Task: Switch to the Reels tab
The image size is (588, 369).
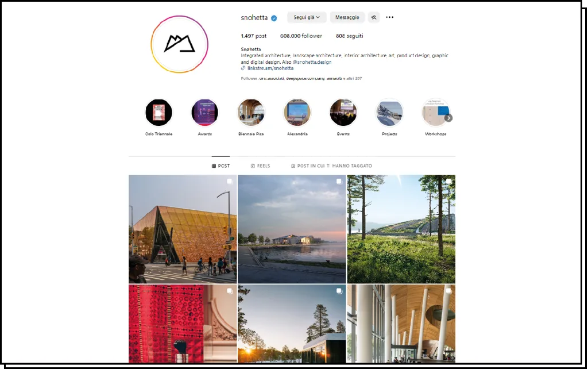Action: point(260,166)
